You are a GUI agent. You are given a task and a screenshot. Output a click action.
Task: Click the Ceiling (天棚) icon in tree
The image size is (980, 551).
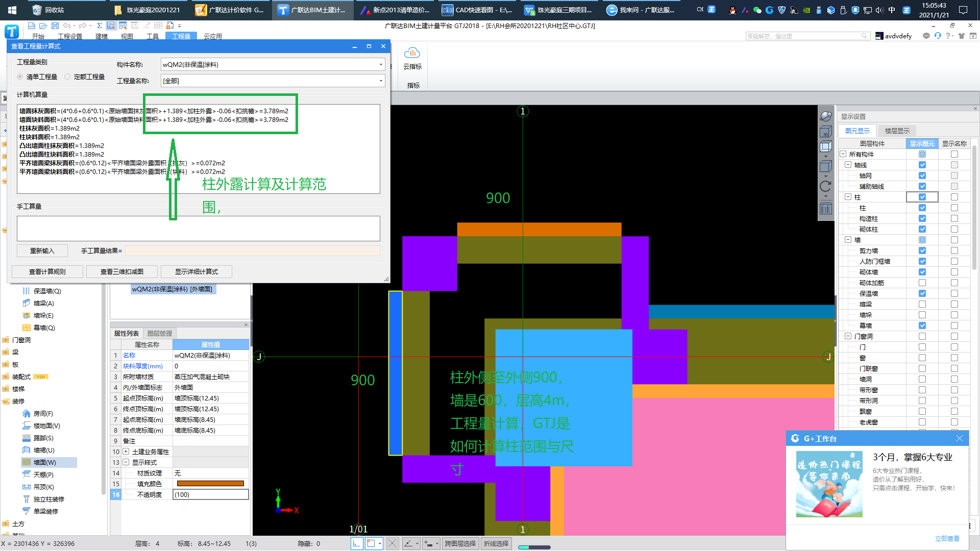pos(27,474)
